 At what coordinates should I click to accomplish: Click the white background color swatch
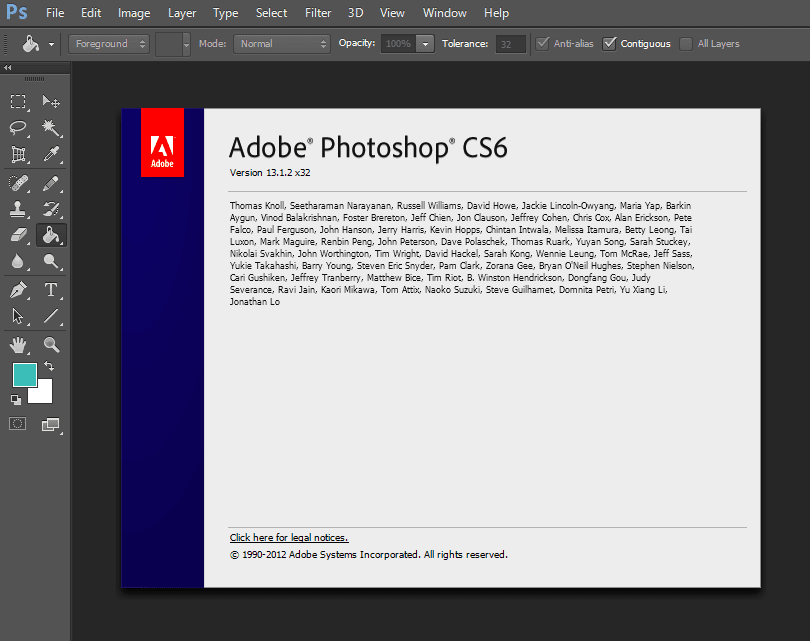[x=43, y=394]
